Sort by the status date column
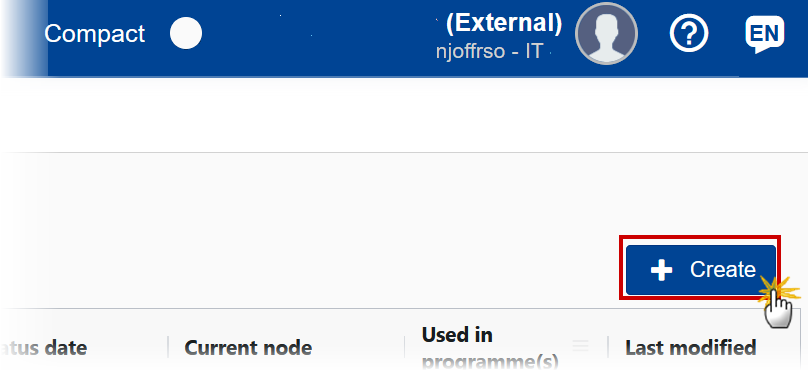The width and height of the screenshot is (808, 371). click(x=44, y=348)
